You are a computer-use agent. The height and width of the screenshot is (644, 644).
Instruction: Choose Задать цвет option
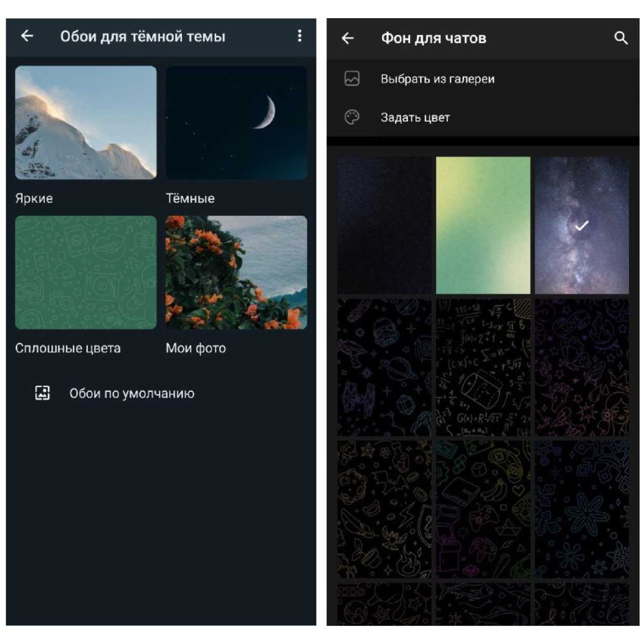pos(415,117)
